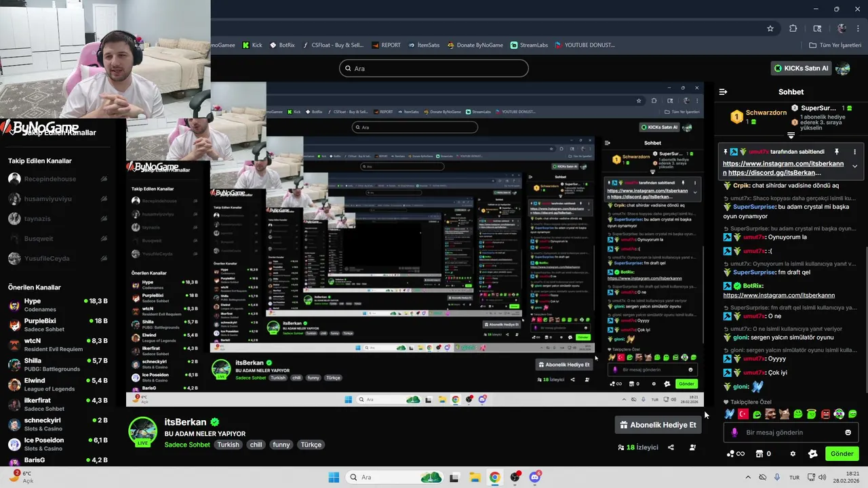The width and height of the screenshot is (868, 488).
Task: Insert the halo green emote
Action: (x=811, y=414)
